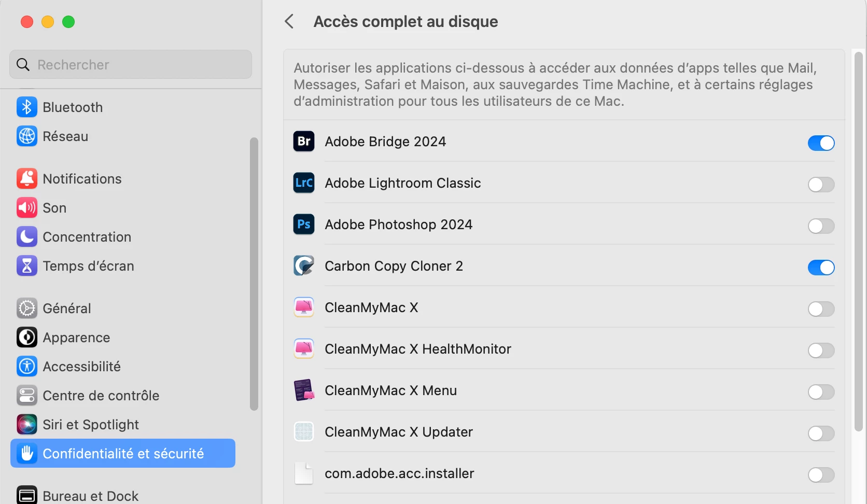867x504 pixels.
Task: Open Général settings label
Action: (67, 309)
